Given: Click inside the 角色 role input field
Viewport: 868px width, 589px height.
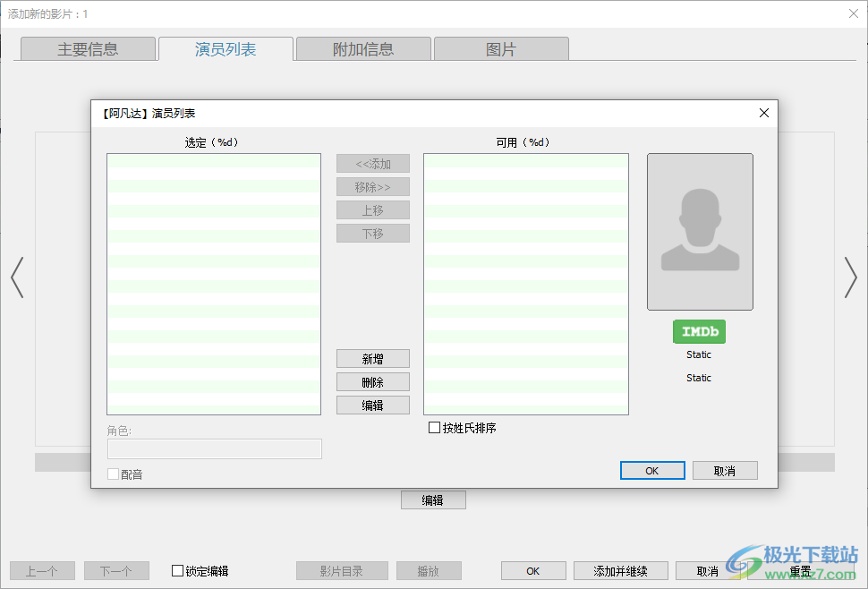Looking at the screenshot, I should tap(214, 448).
